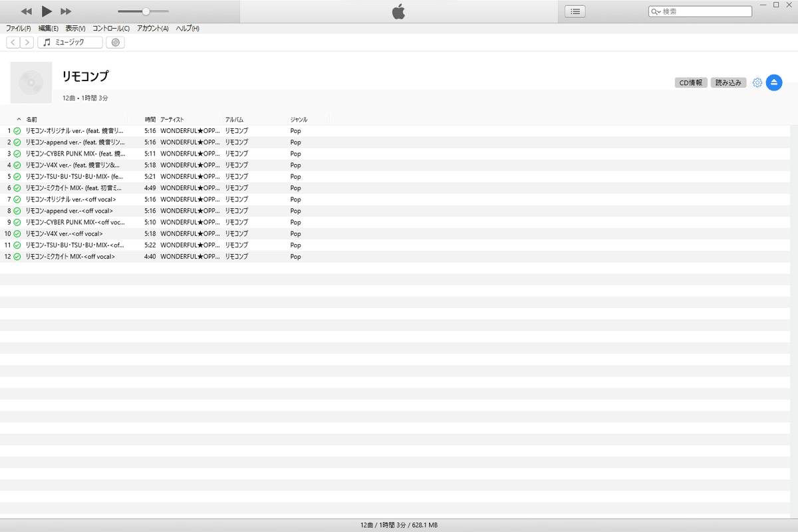Click the 5:22 time of track 11
The image size is (798, 532).
(x=150, y=245)
